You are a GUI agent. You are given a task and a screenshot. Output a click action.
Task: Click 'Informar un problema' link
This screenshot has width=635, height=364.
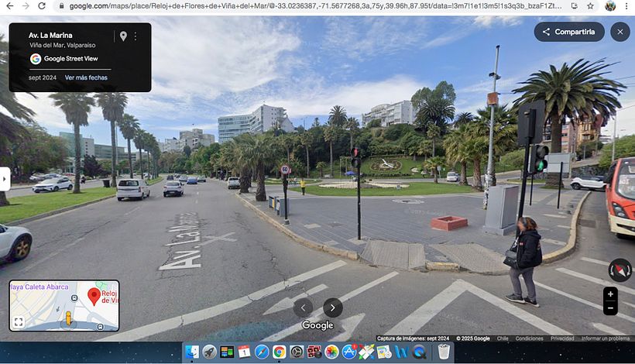606,338
